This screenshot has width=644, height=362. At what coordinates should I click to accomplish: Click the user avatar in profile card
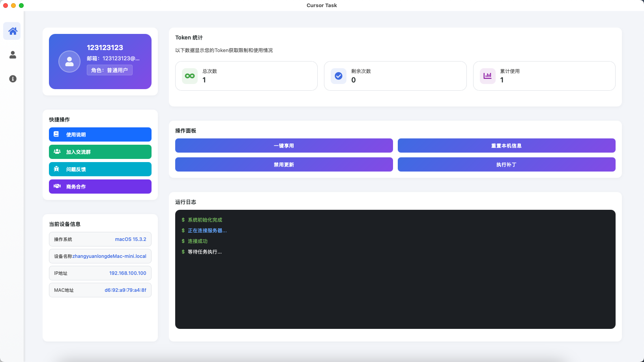[x=69, y=62]
